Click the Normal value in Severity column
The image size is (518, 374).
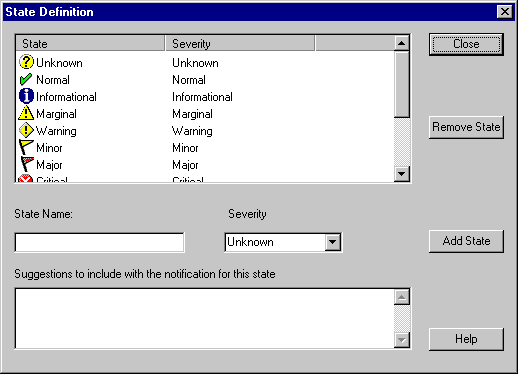(189, 80)
